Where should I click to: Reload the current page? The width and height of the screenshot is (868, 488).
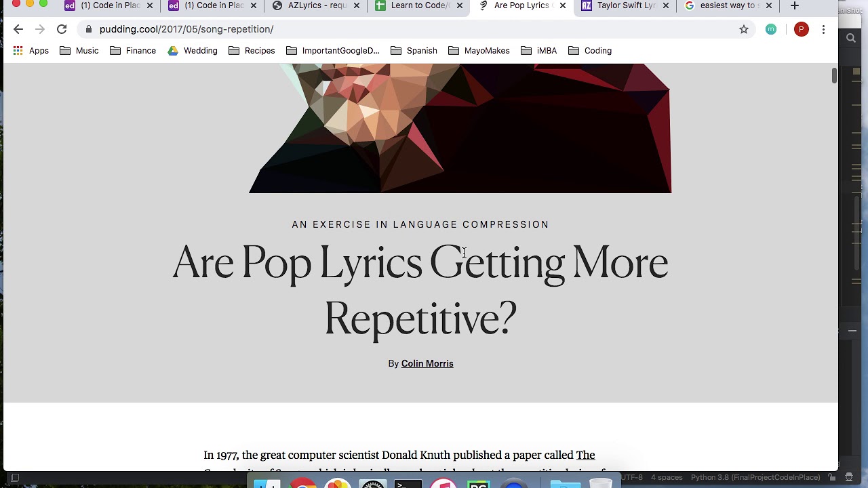click(x=62, y=29)
